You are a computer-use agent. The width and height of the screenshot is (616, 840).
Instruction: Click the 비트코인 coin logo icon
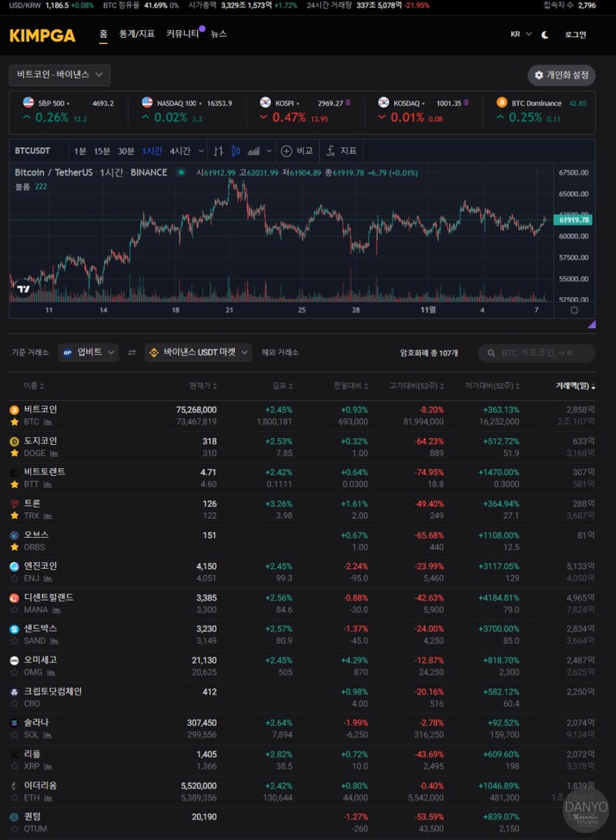(x=15, y=410)
